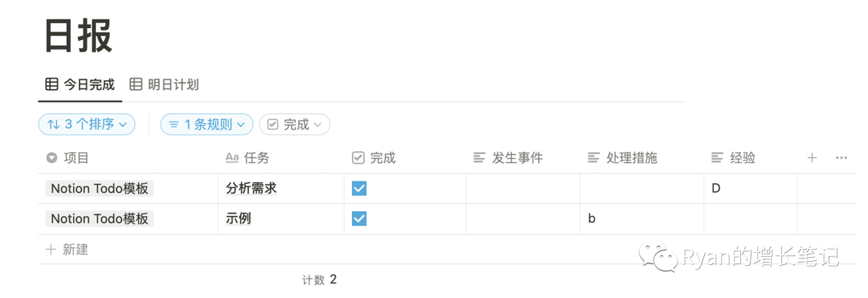Viewport: 868px width, 298px height.
Task: Click the 项目 select-type column icon
Action: (51, 158)
